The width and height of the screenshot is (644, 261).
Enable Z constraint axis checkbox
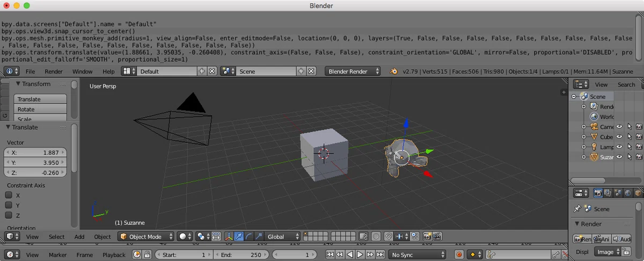[x=9, y=215]
